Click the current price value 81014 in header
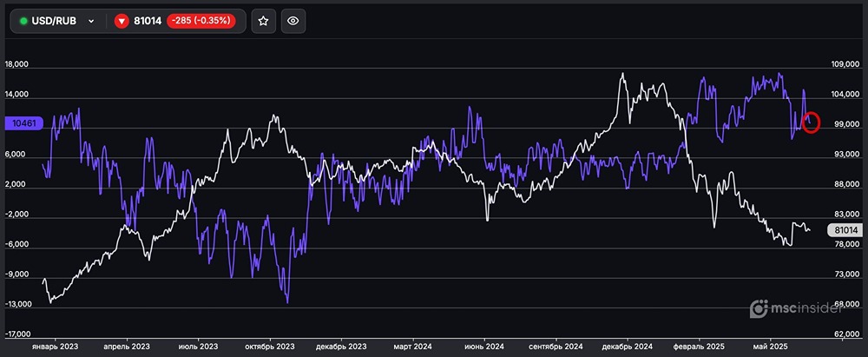The width and height of the screenshot is (868, 357). pos(148,21)
